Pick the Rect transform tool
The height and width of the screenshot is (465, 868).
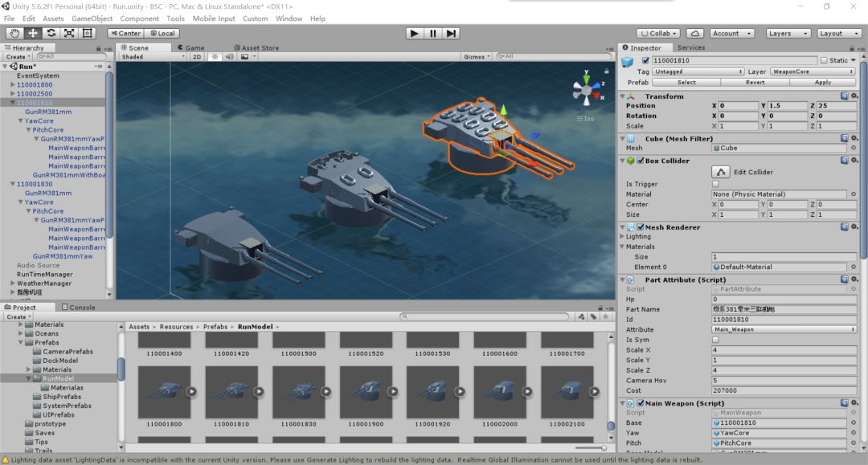coord(88,33)
